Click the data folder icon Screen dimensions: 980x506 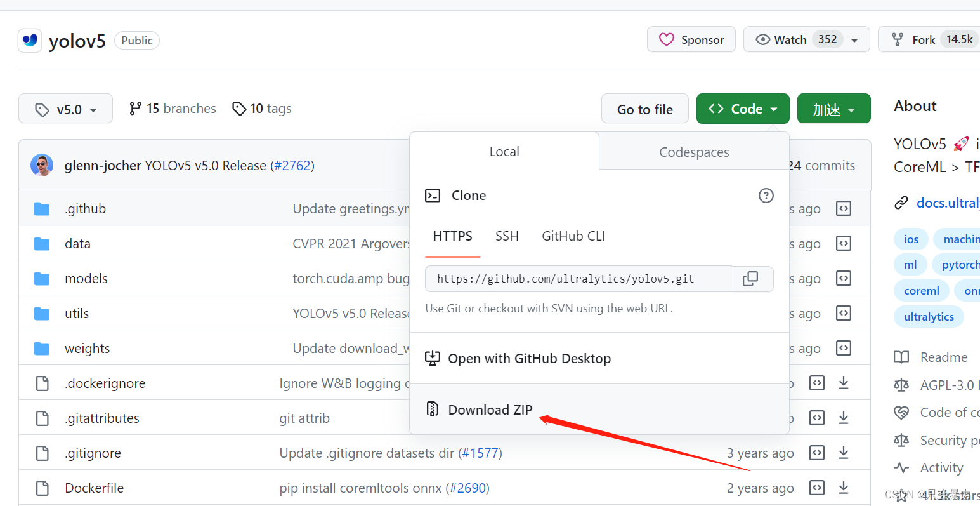[42, 244]
